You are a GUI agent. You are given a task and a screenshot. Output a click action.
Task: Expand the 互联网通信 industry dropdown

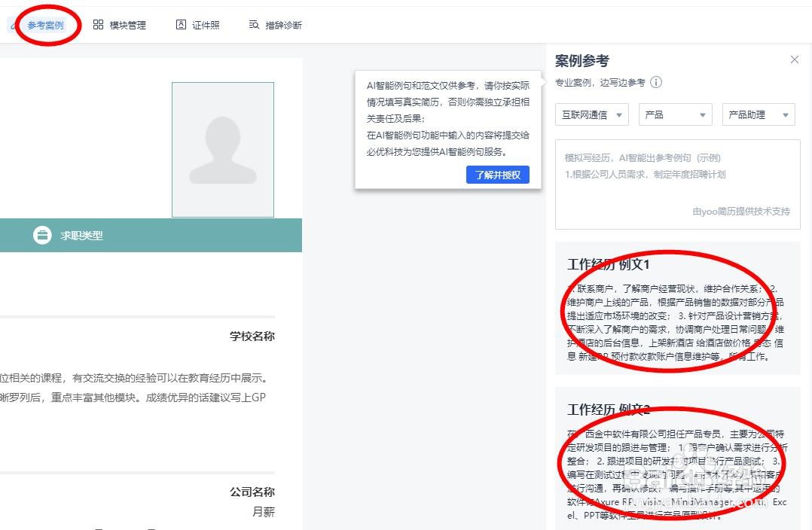click(592, 114)
